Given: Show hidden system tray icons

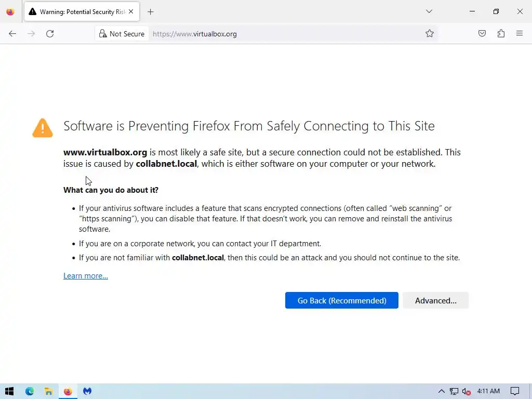Looking at the screenshot, I should click(442, 391).
